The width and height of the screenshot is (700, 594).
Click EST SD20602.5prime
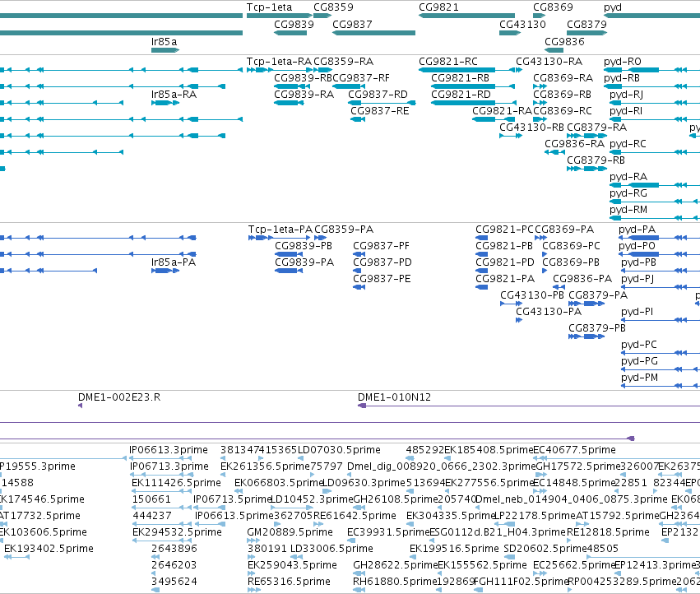coord(546,549)
